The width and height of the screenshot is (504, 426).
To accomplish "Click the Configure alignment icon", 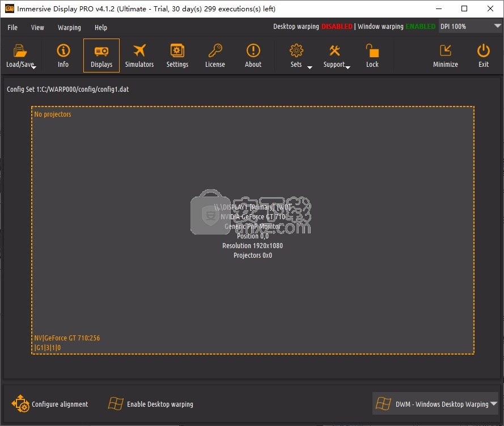I will (20, 403).
